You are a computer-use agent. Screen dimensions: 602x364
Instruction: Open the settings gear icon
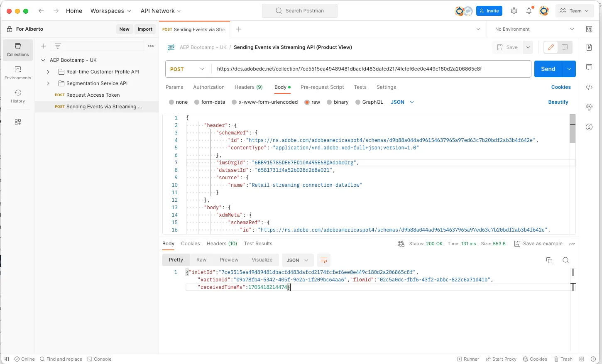click(x=514, y=11)
